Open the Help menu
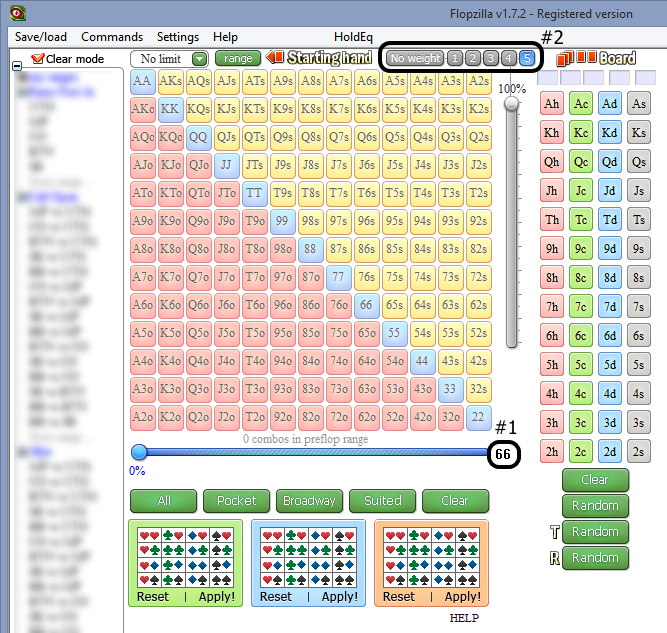The width and height of the screenshot is (667, 633). click(225, 37)
